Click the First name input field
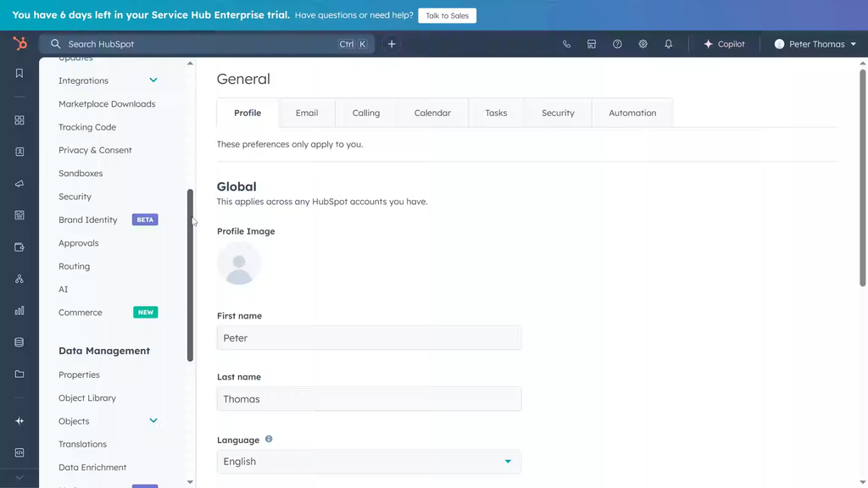 [x=369, y=338]
